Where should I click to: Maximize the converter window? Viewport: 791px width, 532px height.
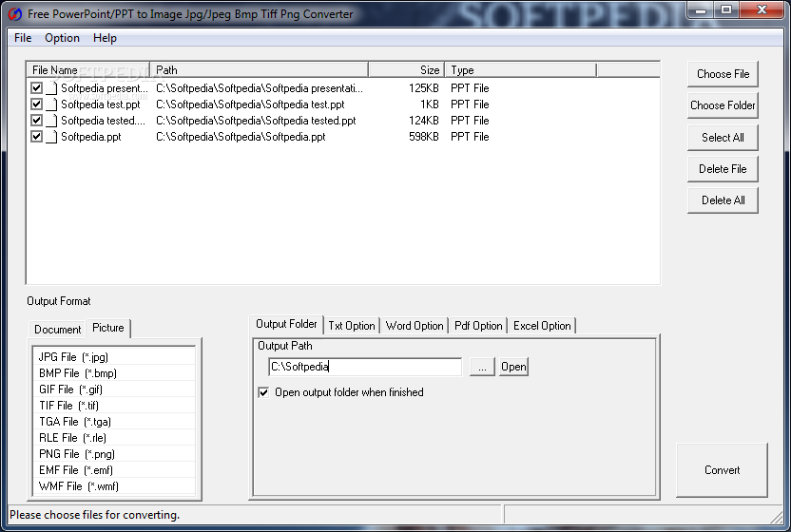726,9
